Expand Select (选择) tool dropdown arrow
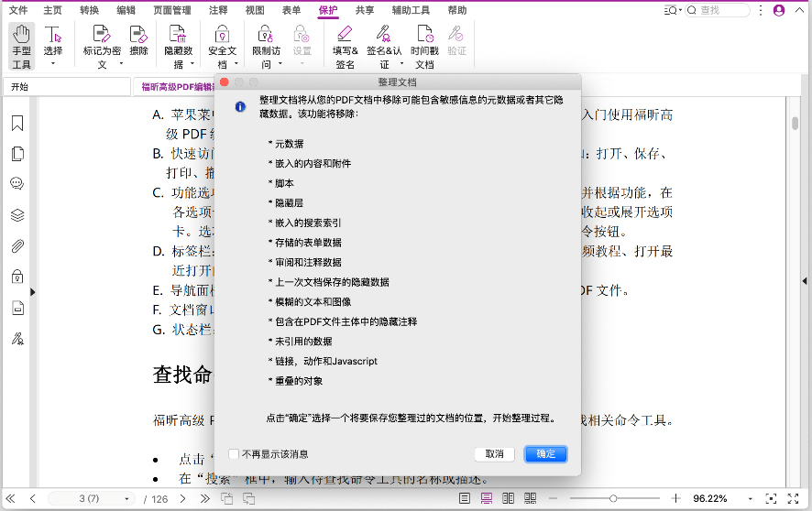The image size is (812, 511). 53,63
